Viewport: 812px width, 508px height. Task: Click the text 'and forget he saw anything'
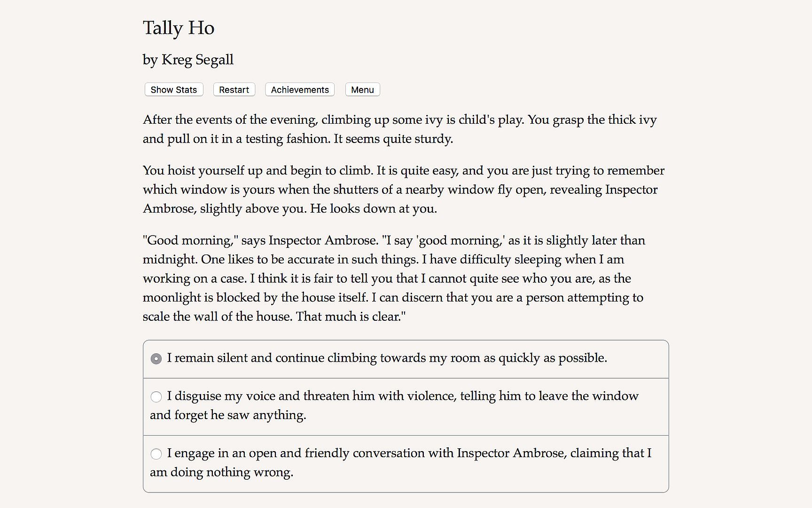tap(228, 415)
